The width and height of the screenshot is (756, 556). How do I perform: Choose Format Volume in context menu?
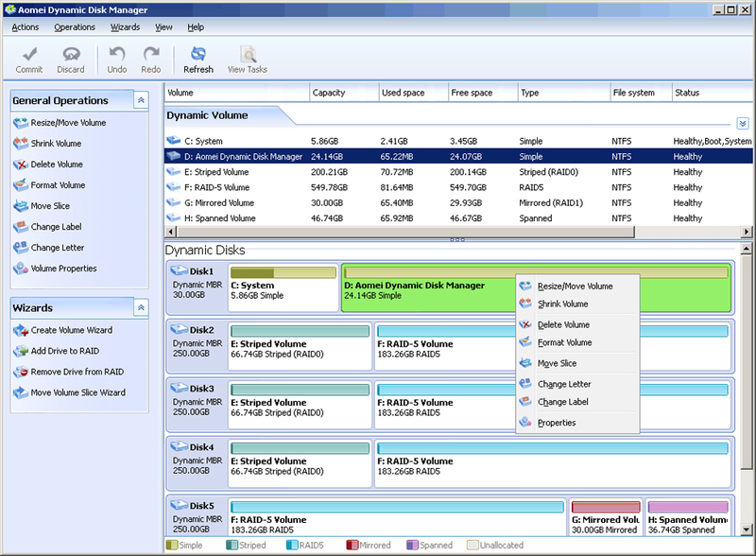click(577, 342)
